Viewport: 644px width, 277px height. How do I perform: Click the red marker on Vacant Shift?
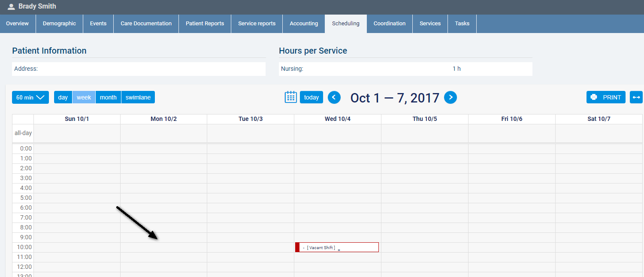[297, 247]
